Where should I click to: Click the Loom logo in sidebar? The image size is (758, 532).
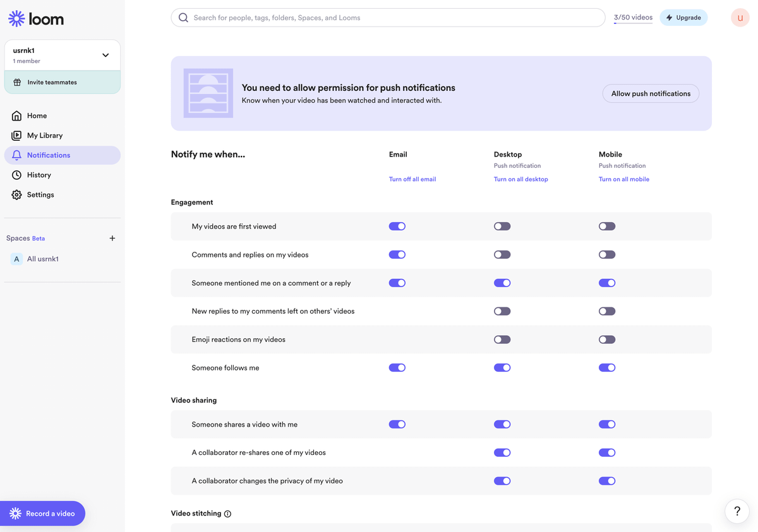[x=36, y=19]
